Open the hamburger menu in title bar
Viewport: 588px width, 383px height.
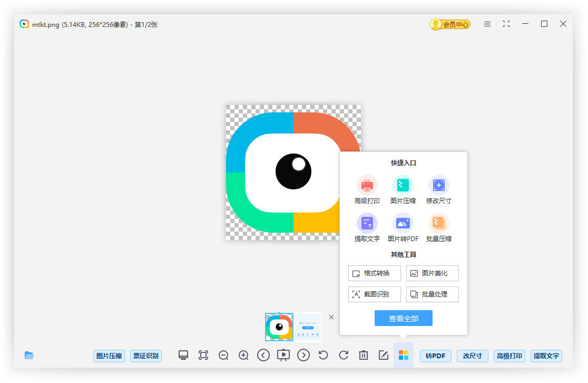tap(487, 24)
